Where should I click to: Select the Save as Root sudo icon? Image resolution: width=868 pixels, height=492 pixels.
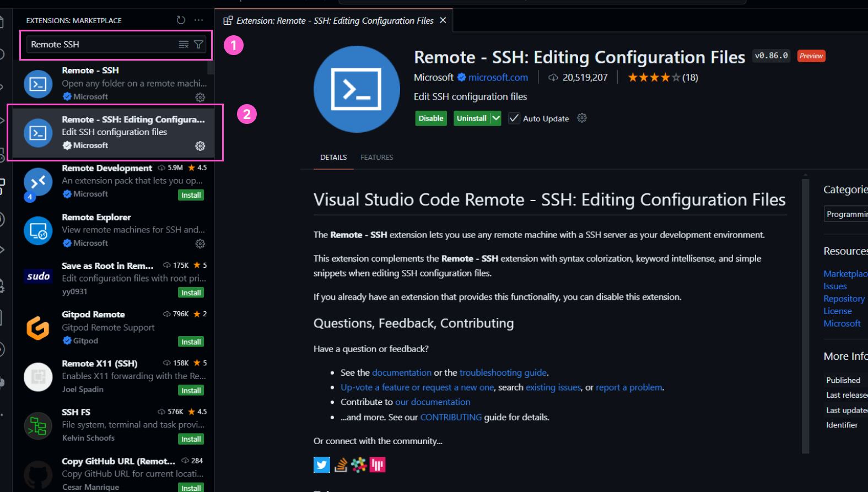38,276
